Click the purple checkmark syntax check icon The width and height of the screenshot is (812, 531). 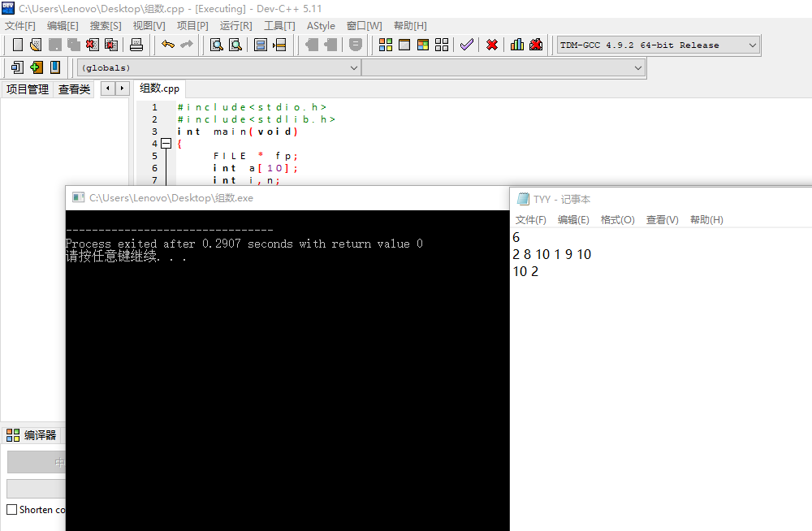coord(467,45)
